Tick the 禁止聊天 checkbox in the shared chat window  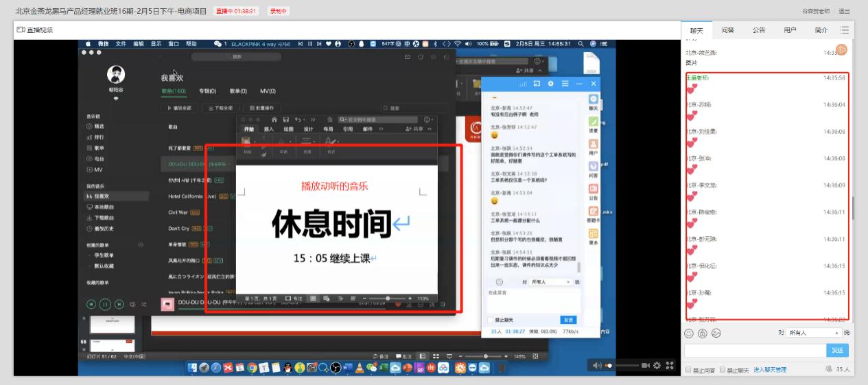(490, 320)
